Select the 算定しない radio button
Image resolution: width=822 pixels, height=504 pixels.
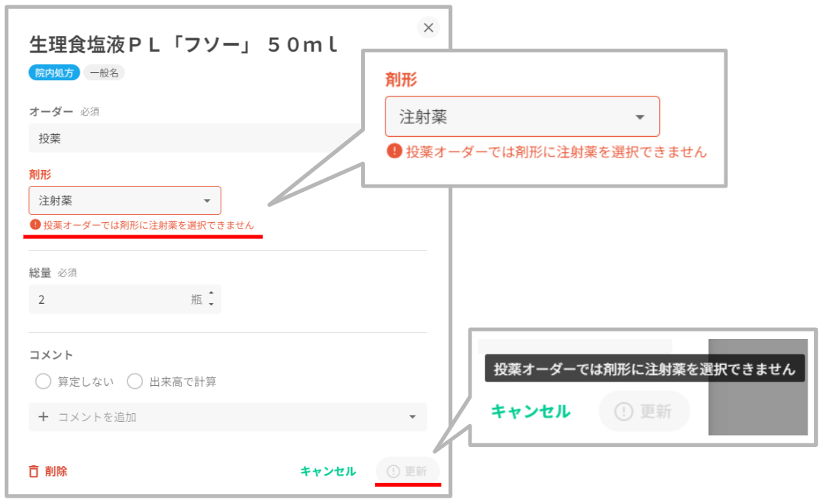click(43, 381)
